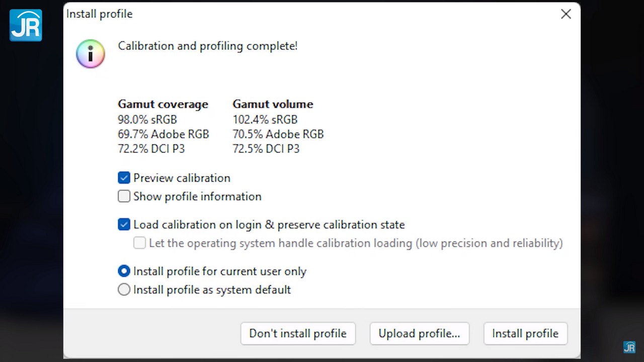The image size is (644, 362).
Task: Click the Install profile button
Action: [525, 334]
